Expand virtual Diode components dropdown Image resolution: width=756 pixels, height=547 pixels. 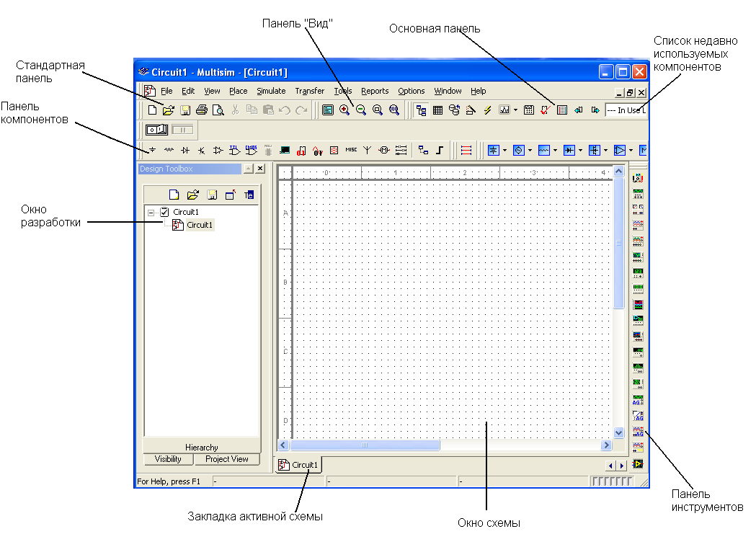tap(580, 151)
